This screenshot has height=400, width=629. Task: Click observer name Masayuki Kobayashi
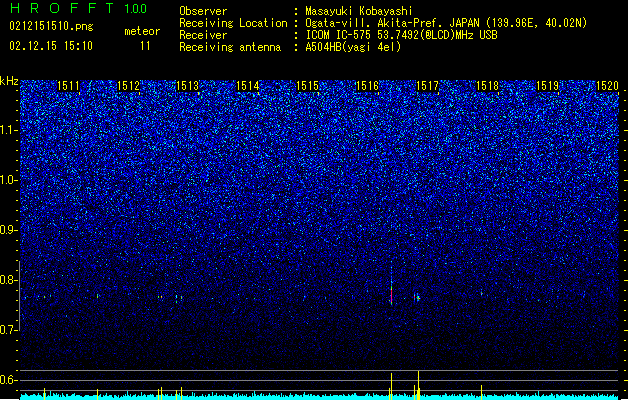(359, 11)
